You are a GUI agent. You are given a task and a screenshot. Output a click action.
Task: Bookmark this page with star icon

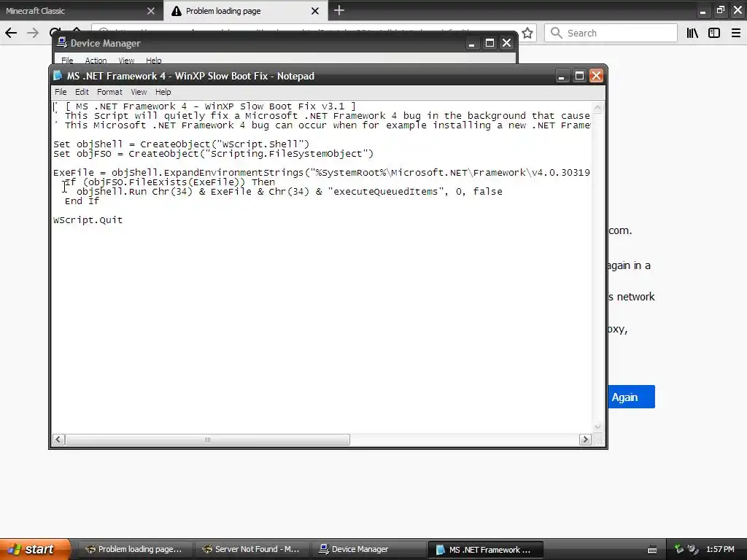[x=527, y=33]
